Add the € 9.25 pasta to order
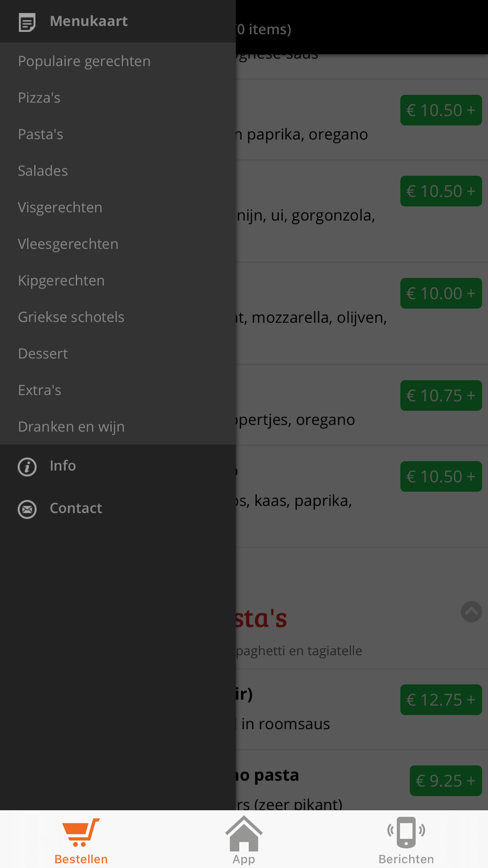The height and width of the screenshot is (868, 488). 446,781
